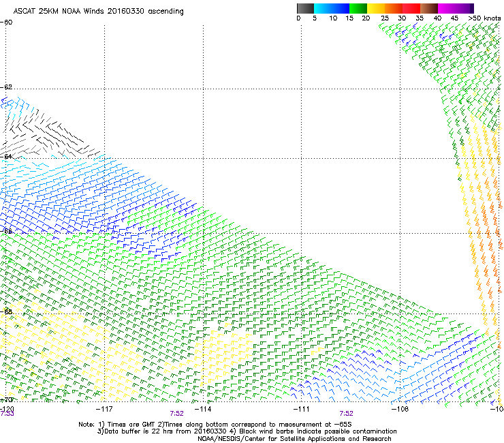Viewport: 504px width, 443px height.
Task: Click the red 30-35 knots color band
Action: tap(411, 8)
